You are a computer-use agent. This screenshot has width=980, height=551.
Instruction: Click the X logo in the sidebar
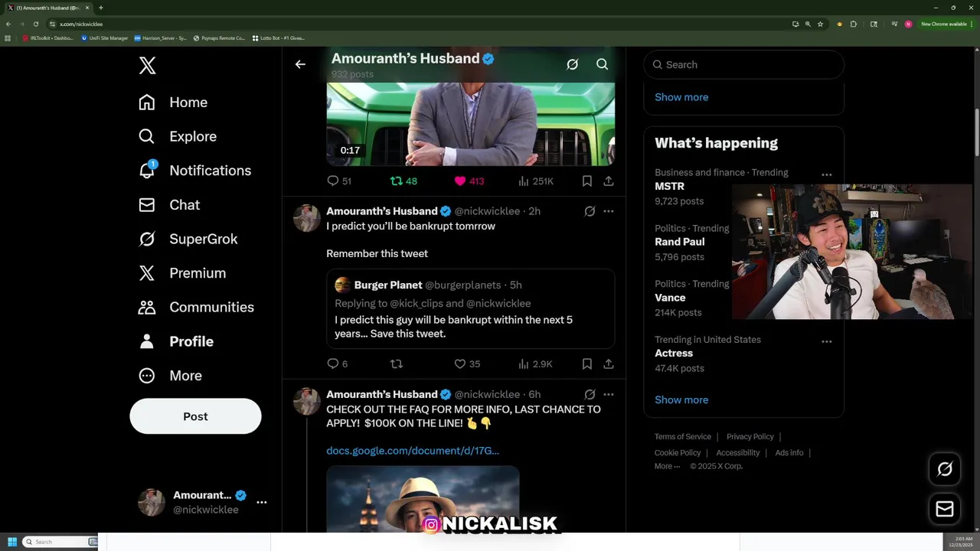coord(148,66)
